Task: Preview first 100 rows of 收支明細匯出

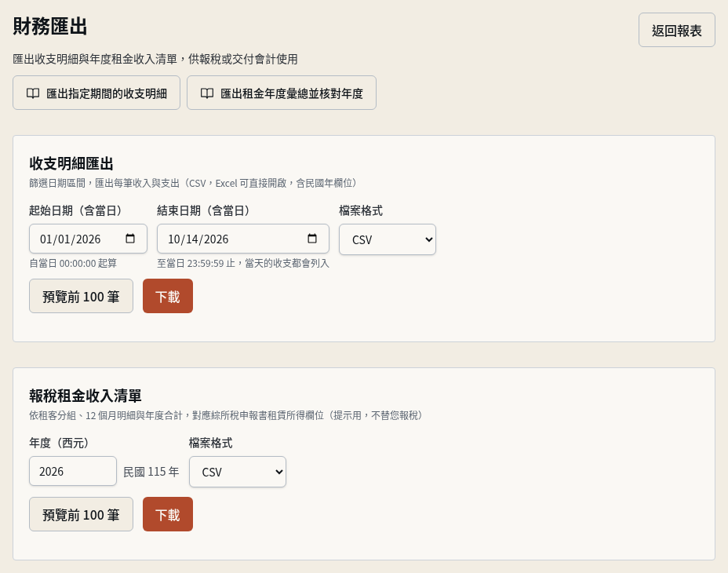Action: pos(81,296)
